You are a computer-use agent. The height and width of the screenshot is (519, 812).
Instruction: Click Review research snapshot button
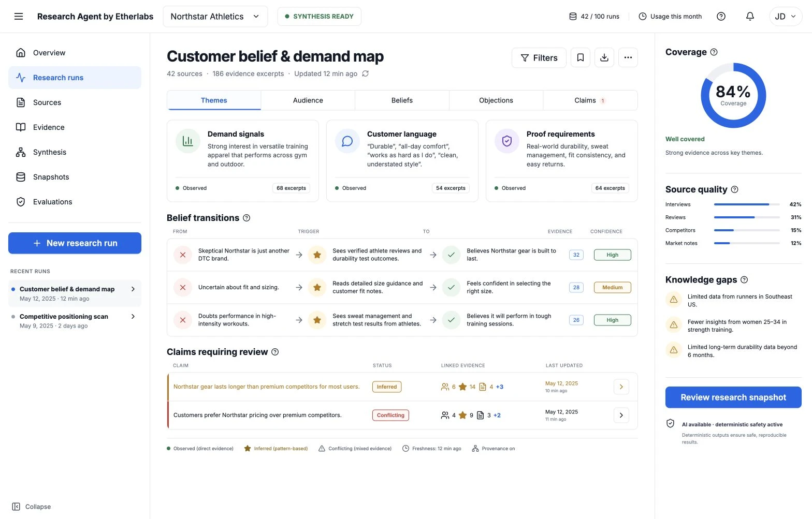coord(733,397)
